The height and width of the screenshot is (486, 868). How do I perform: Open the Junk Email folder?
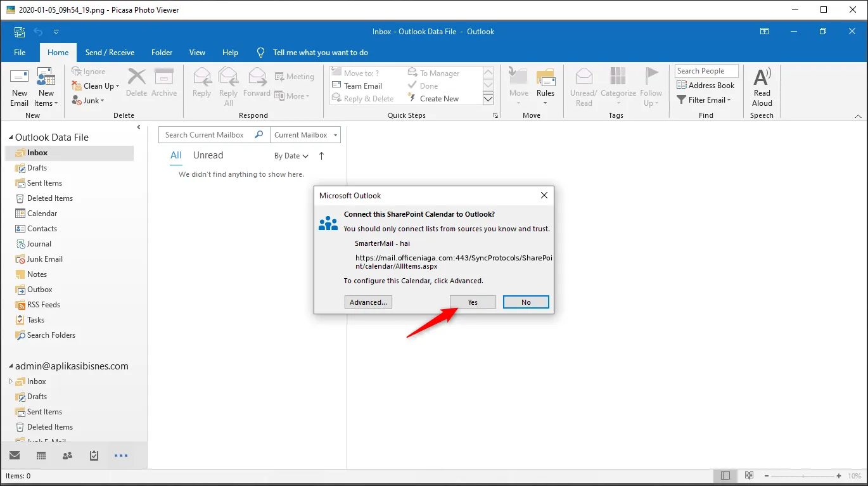click(x=44, y=259)
